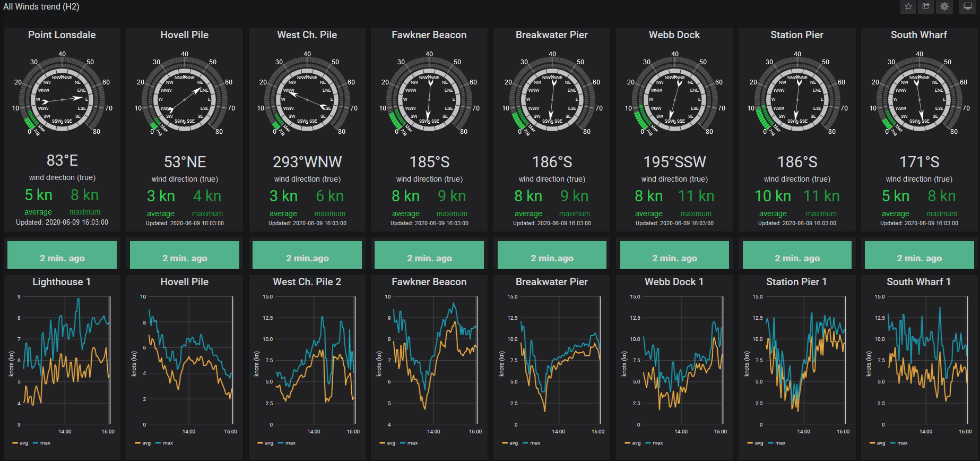Viewport: 980px width, 461px height.
Task: Select the 83°E wind direction reading
Action: click(62, 160)
